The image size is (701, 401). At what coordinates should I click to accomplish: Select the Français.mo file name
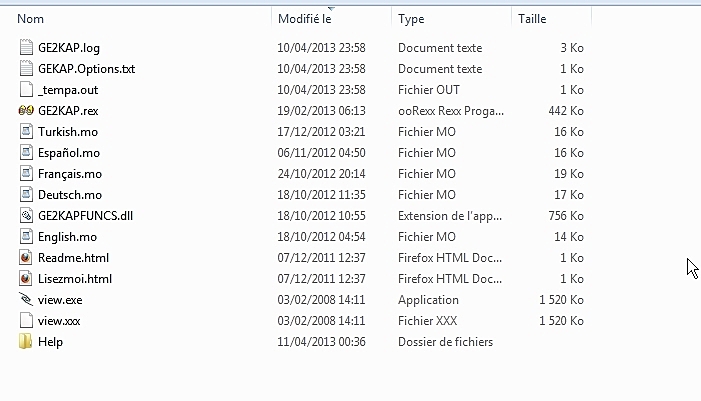[x=70, y=174]
